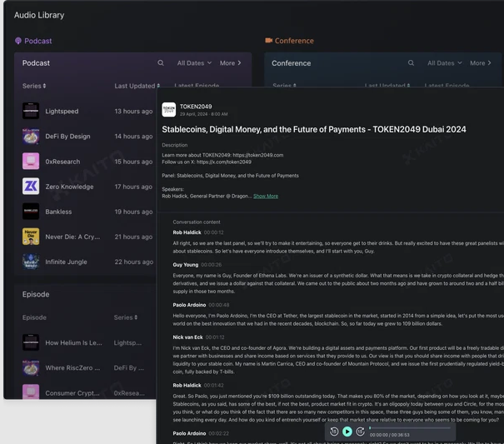Viewport: 504px width, 444px height.
Task: Click the How Helium episode thumbnail
Action: [x=31, y=342]
